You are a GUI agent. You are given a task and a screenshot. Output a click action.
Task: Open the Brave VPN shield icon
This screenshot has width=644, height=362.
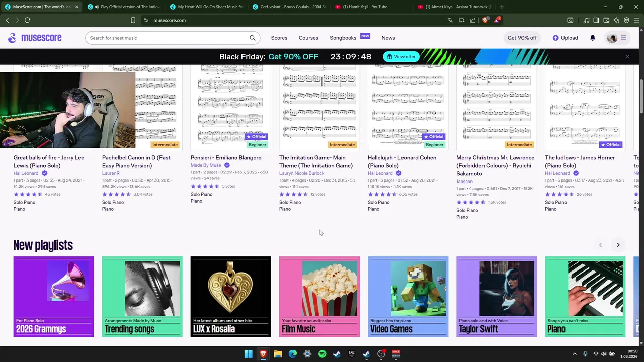tap(626, 20)
